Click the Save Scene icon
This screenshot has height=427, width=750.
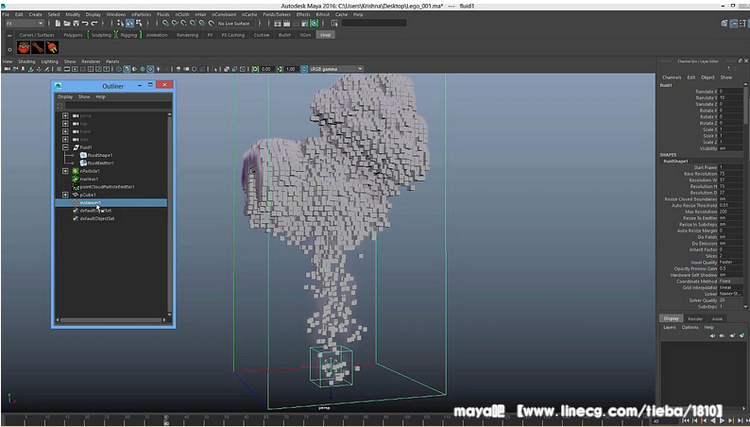(x=76, y=23)
